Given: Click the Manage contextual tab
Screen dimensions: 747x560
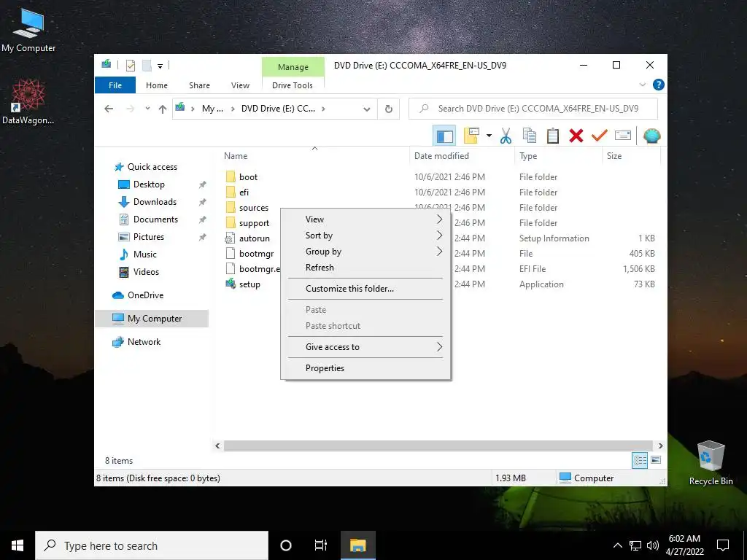Looking at the screenshot, I should click(x=293, y=67).
